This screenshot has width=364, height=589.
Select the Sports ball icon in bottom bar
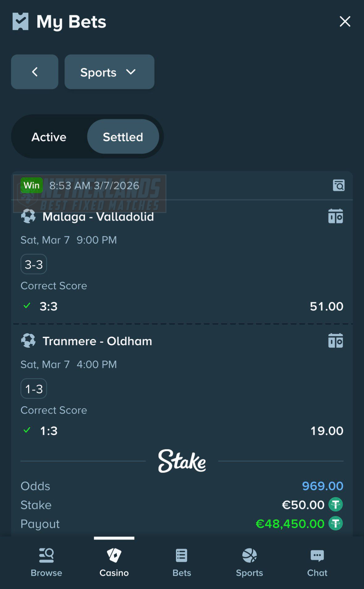(249, 556)
